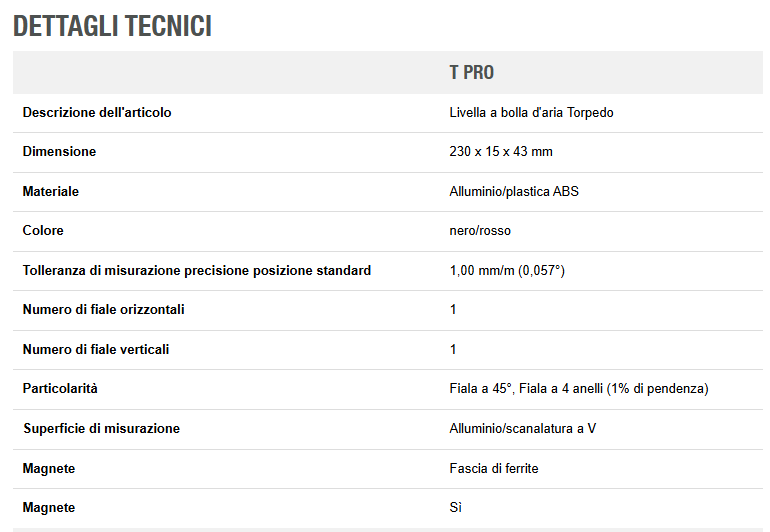The image size is (770, 532).
Task: Select the T PRO column header
Action: 471,73
